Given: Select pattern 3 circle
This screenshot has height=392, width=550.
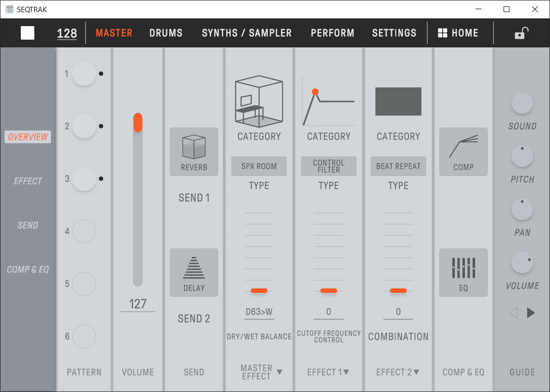Looking at the screenshot, I should [84, 179].
